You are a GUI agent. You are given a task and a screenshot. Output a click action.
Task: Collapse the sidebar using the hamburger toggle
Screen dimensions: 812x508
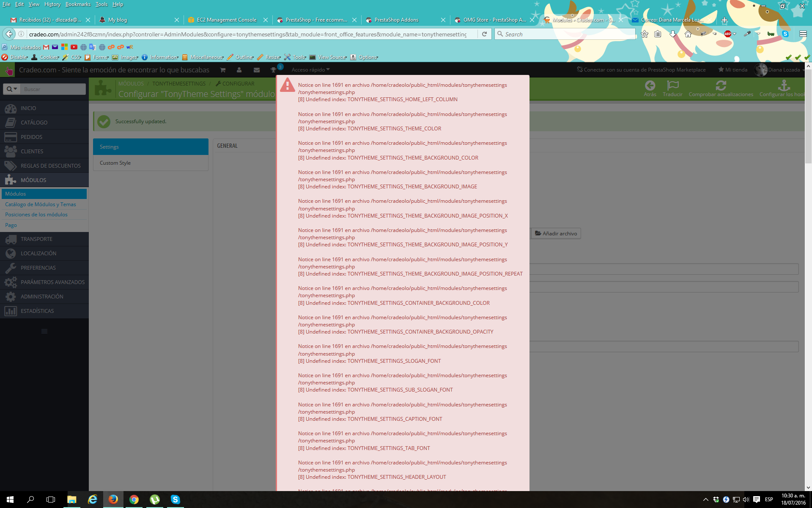[x=44, y=331]
